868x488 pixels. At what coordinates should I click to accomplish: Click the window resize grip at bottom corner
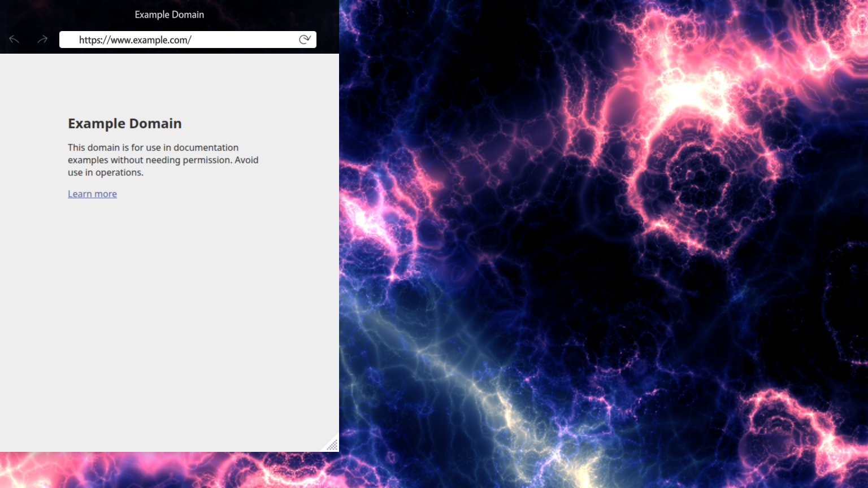[332, 445]
